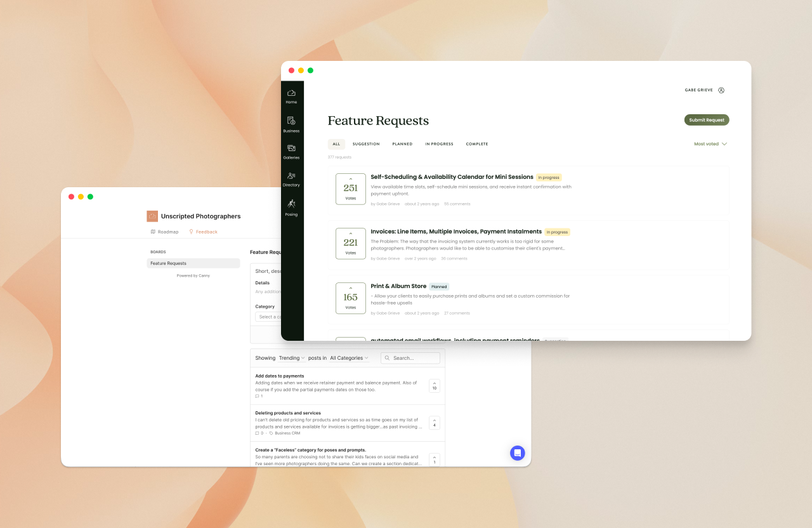Upvote the 'Deleting products and services' post
The height and width of the screenshot is (528, 812).
[x=435, y=423]
